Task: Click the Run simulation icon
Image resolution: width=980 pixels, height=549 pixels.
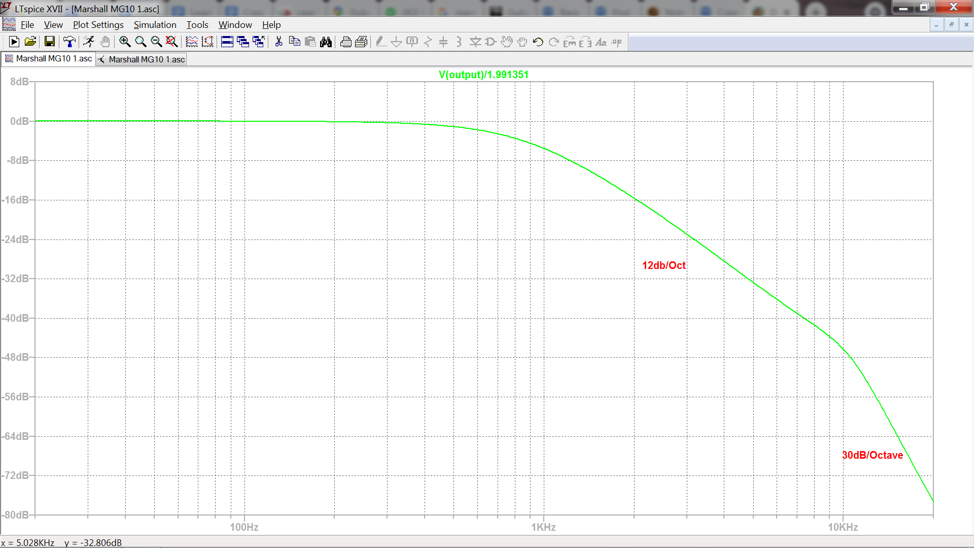Action: pyautogui.click(x=14, y=42)
